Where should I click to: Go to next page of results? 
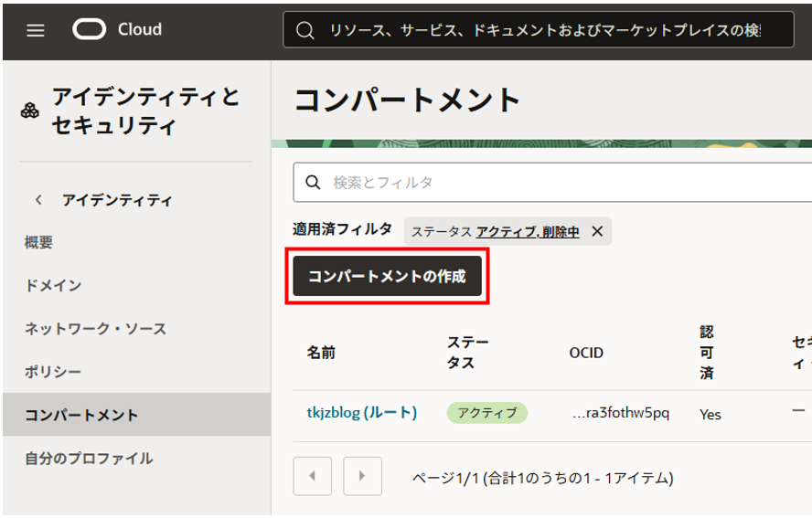coord(362,476)
